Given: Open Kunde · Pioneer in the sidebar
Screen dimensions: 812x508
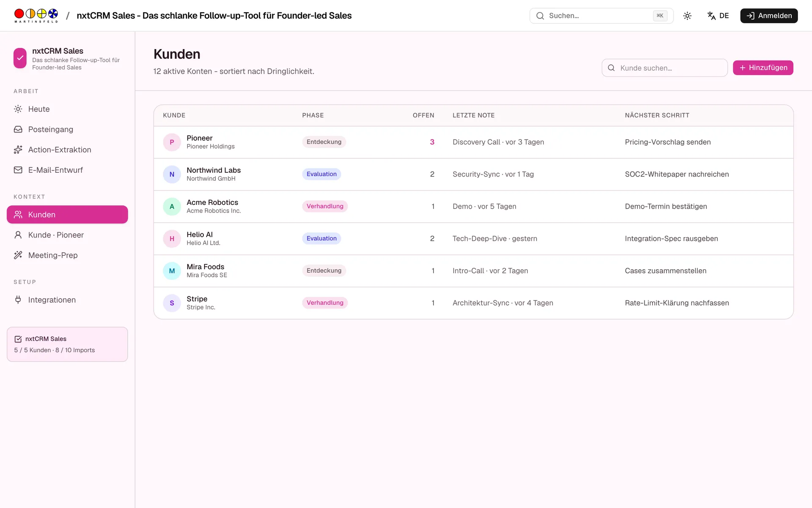Looking at the screenshot, I should click(x=67, y=235).
